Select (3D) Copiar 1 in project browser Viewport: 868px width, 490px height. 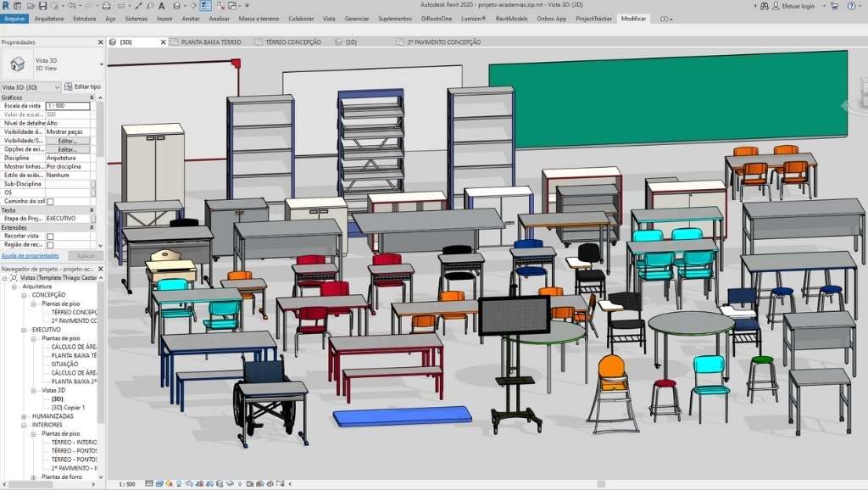click(69, 408)
